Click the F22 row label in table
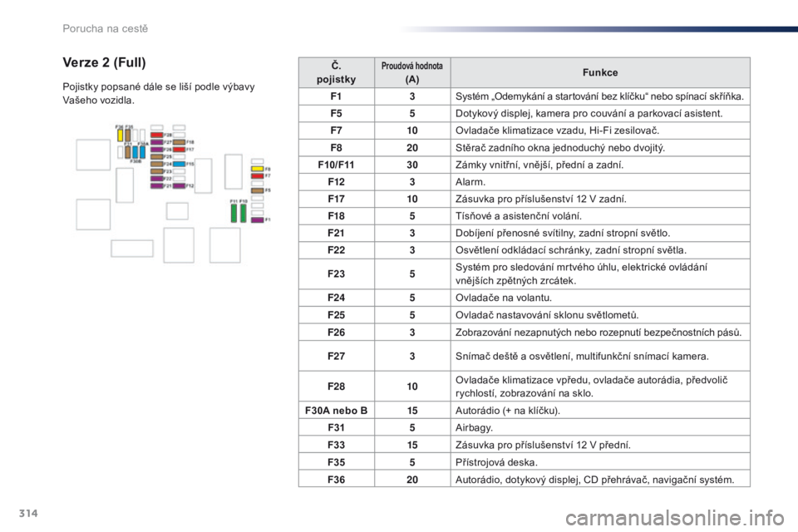 pyautogui.click(x=337, y=250)
